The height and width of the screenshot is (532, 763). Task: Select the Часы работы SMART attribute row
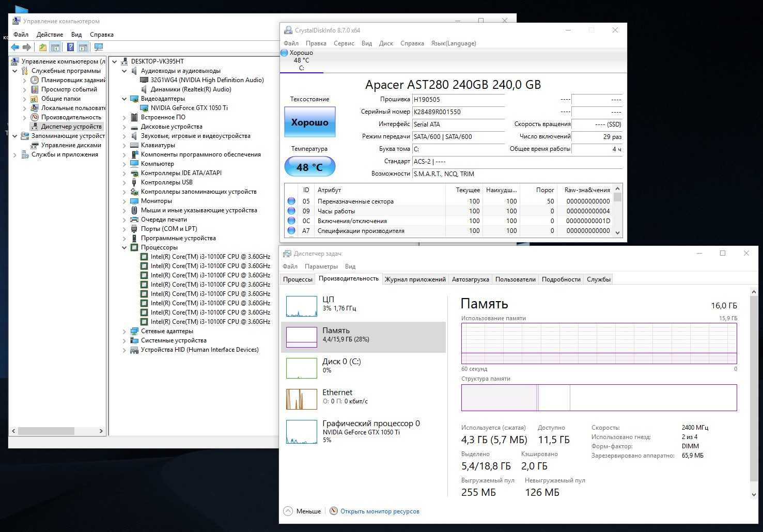[448, 211]
